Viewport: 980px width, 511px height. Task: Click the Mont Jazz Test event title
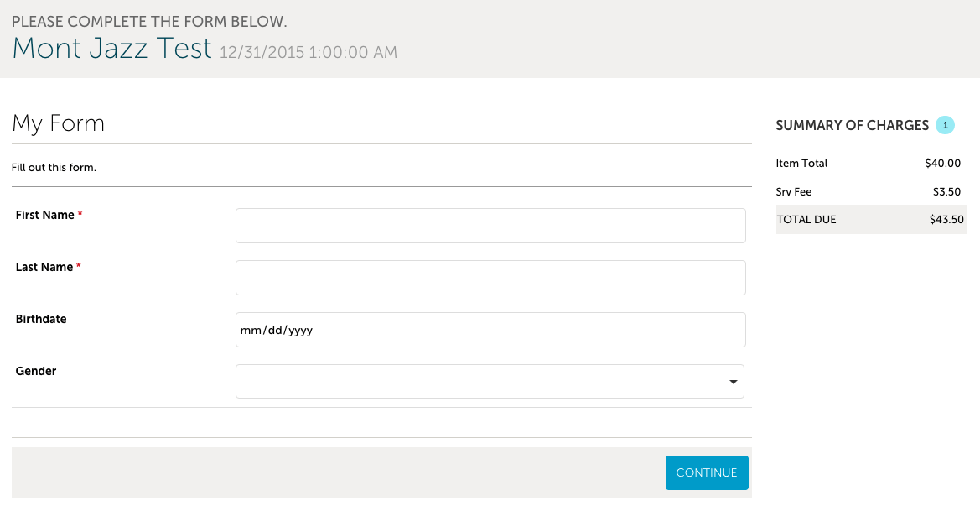click(x=110, y=49)
